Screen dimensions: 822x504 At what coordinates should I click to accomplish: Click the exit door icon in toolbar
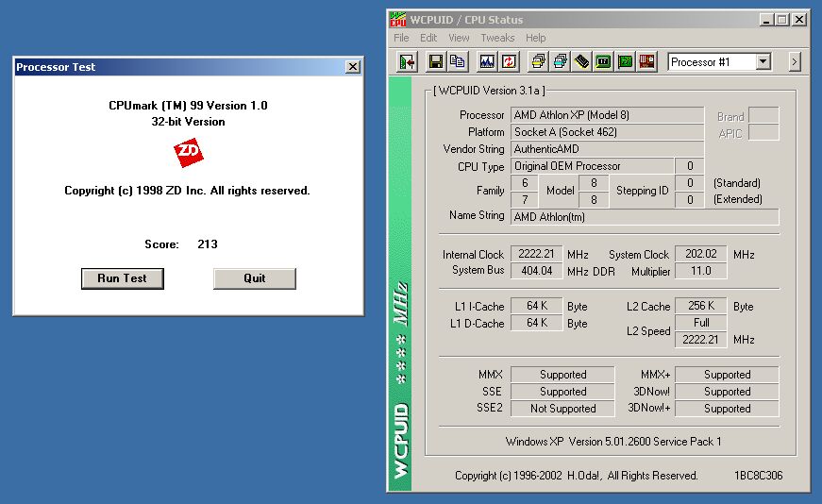point(408,62)
